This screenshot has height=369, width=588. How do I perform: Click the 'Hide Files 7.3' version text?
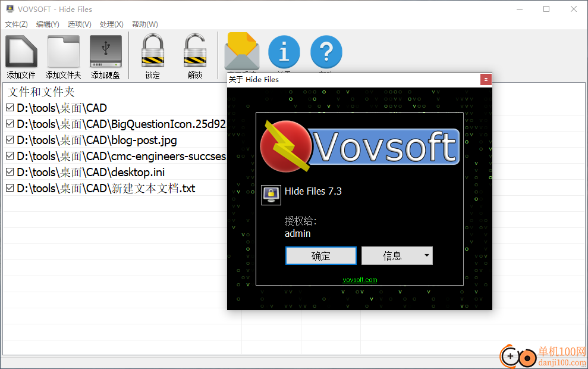point(313,191)
